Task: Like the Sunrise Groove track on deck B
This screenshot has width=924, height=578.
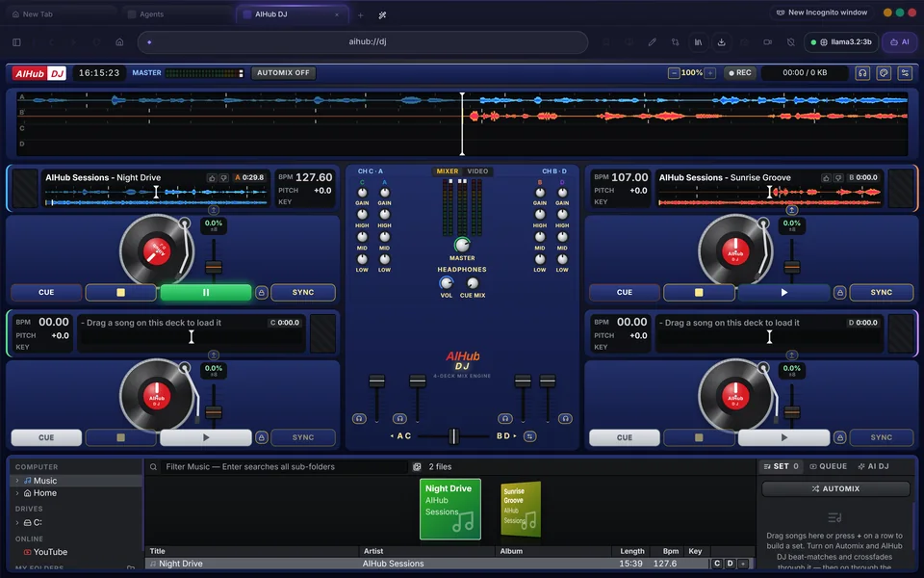Action: click(826, 177)
